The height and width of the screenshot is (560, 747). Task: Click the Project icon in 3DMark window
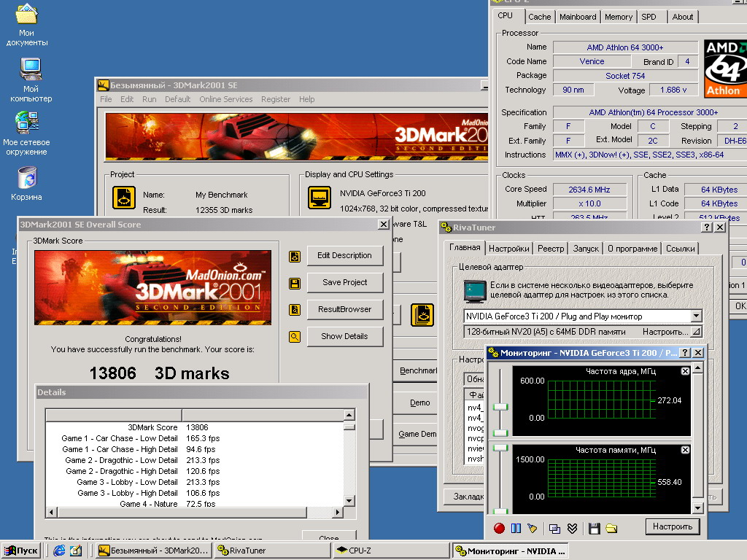coord(124,198)
